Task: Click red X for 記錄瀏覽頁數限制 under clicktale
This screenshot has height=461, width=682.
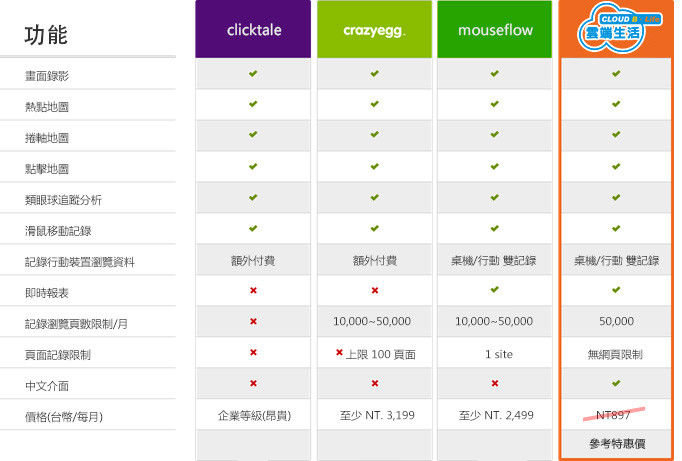Action: coord(254,321)
